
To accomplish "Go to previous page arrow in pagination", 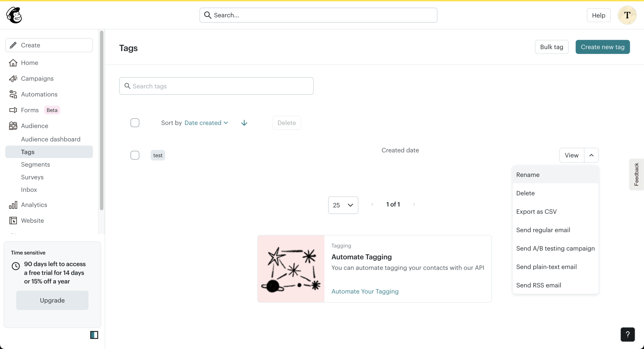I will point(372,204).
